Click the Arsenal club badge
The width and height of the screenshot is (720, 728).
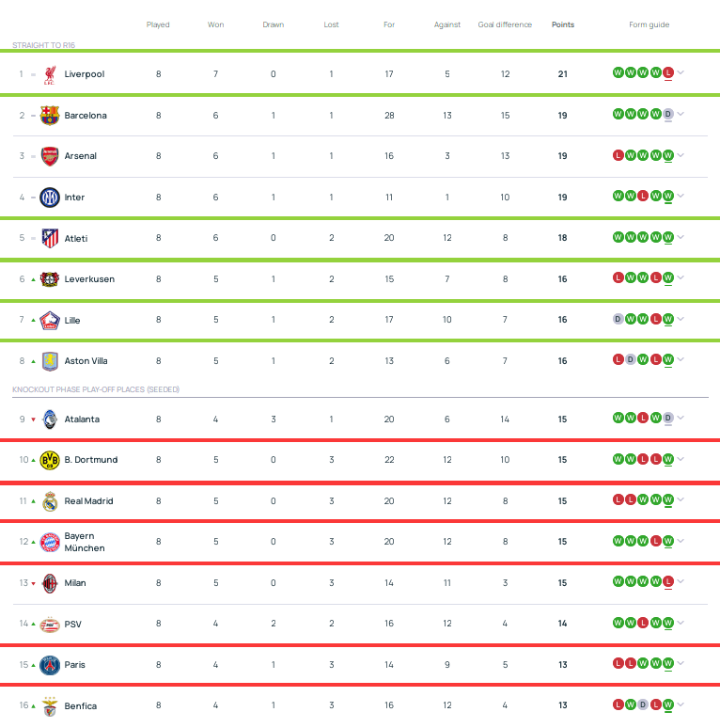tap(50, 156)
